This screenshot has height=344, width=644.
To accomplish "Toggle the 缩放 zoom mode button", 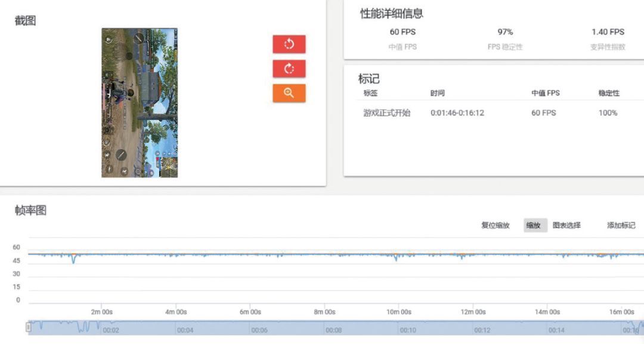I will point(535,225).
